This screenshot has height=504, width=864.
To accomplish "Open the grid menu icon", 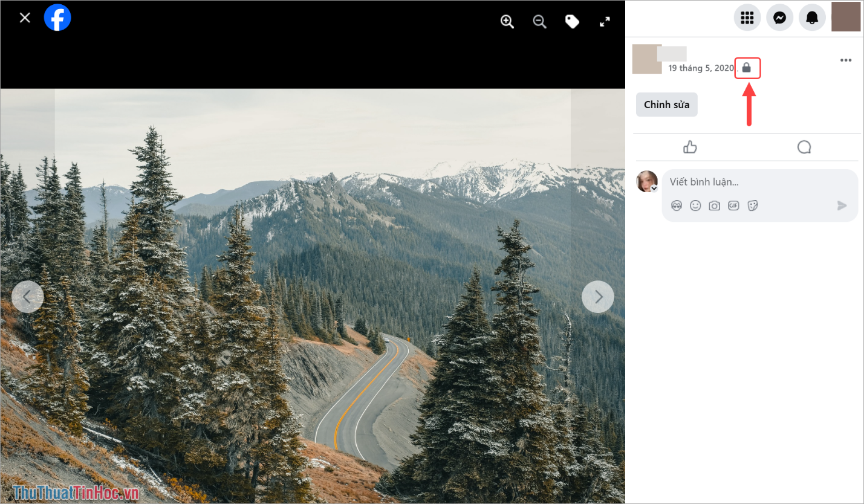I will tap(747, 18).
